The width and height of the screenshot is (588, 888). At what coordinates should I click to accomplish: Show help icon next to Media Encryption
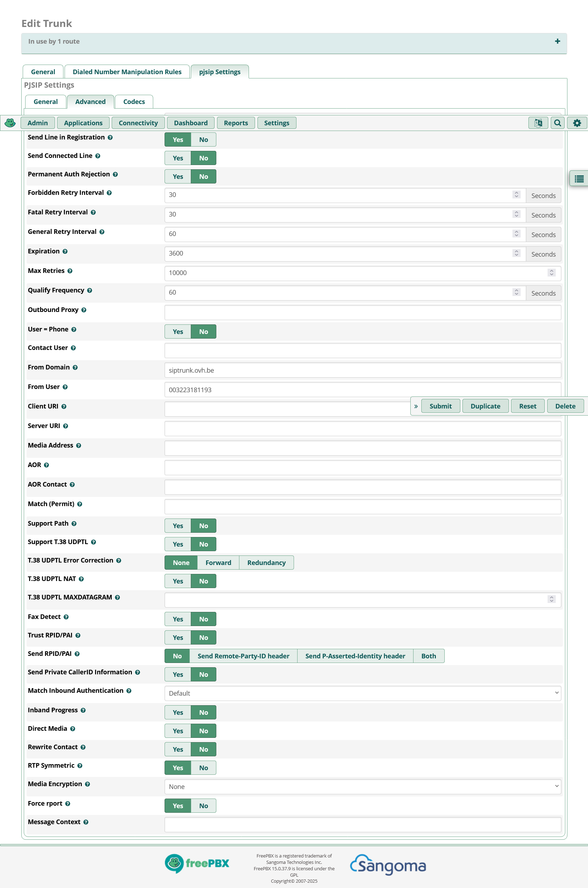[x=87, y=784]
